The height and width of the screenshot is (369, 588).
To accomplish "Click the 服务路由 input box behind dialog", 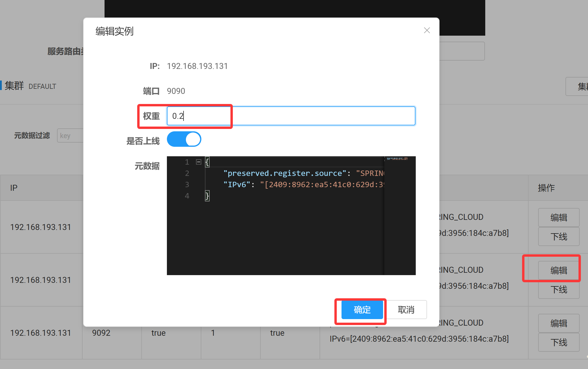I will [x=462, y=51].
